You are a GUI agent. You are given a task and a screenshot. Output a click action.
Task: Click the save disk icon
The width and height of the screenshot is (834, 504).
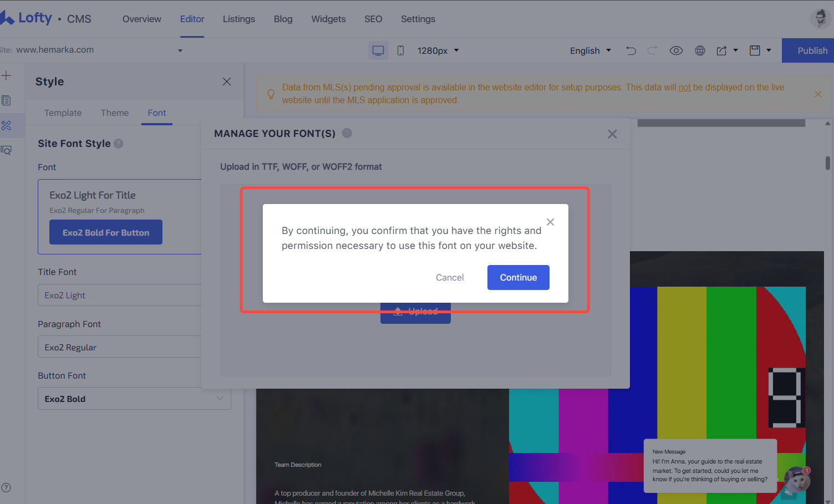tap(755, 50)
